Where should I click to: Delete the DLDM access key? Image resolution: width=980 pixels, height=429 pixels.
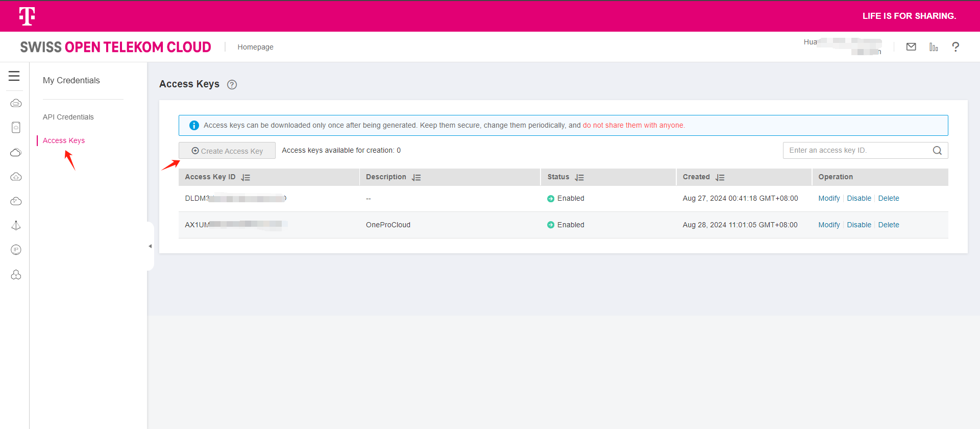(889, 199)
